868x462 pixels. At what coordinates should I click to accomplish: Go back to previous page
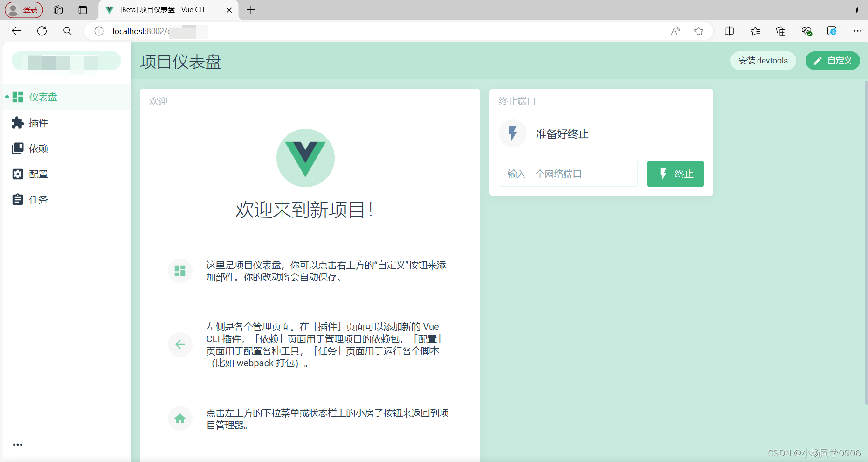pyautogui.click(x=16, y=31)
